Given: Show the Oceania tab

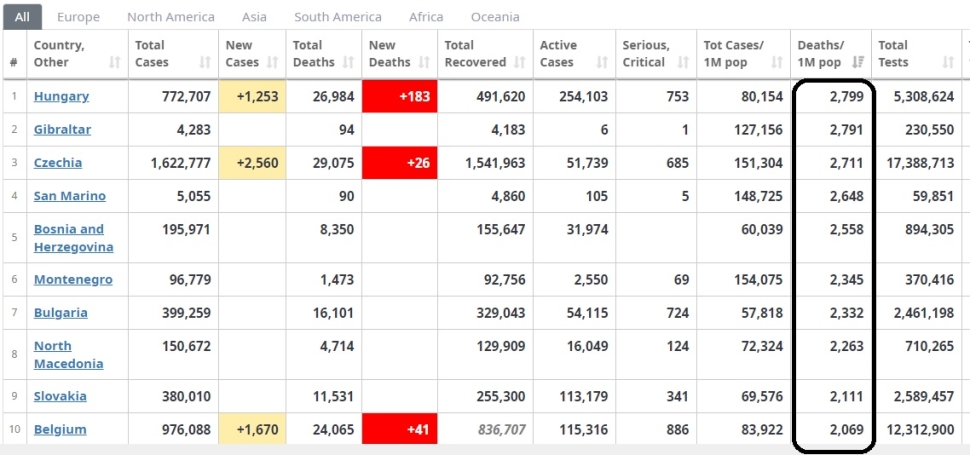Looking at the screenshot, I should point(495,17).
